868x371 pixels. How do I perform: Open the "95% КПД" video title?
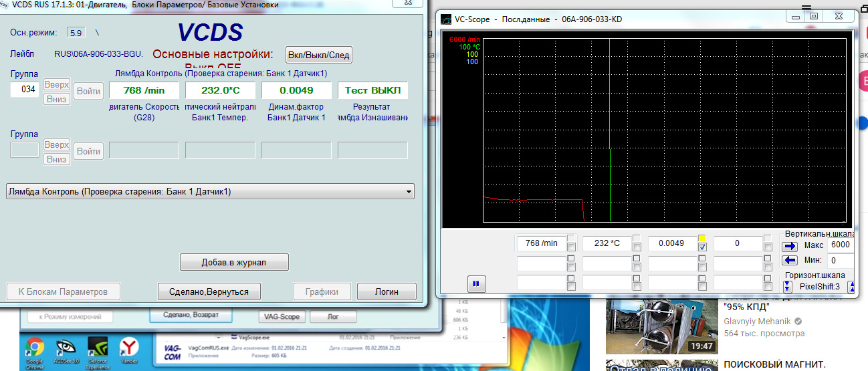pos(746,308)
